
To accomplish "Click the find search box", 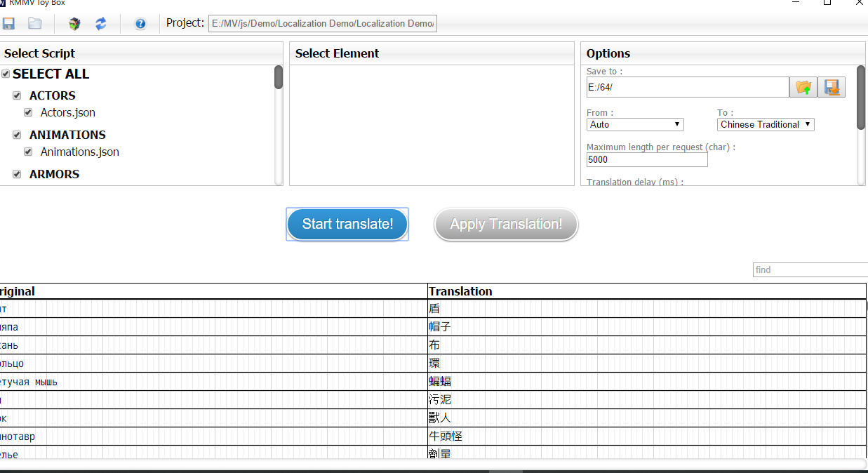I will (x=810, y=269).
